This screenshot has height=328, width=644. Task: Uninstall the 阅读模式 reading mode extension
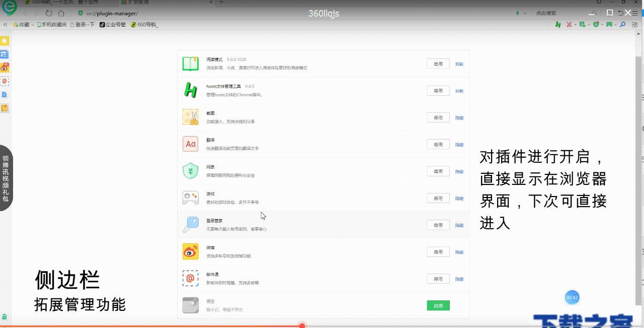458,63
